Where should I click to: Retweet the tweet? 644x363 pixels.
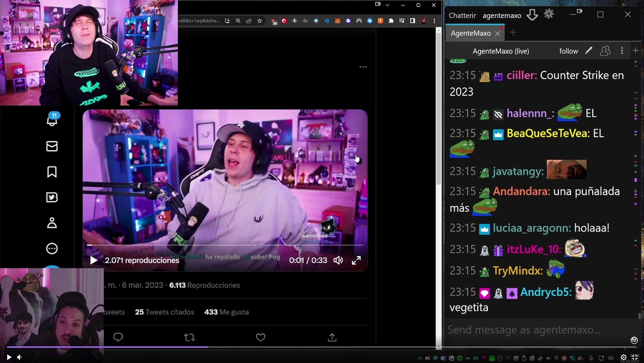[x=189, y=337]
